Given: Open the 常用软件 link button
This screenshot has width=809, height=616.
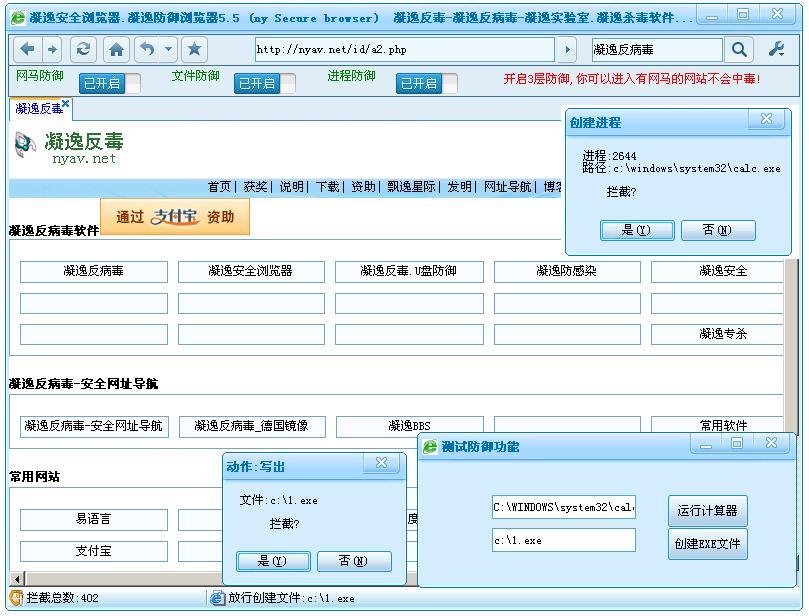Looking at the screenshot, I should click(718, 425).
